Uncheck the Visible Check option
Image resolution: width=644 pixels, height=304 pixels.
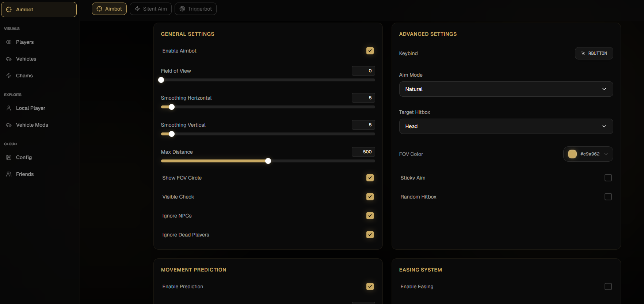tap(370, 197)
